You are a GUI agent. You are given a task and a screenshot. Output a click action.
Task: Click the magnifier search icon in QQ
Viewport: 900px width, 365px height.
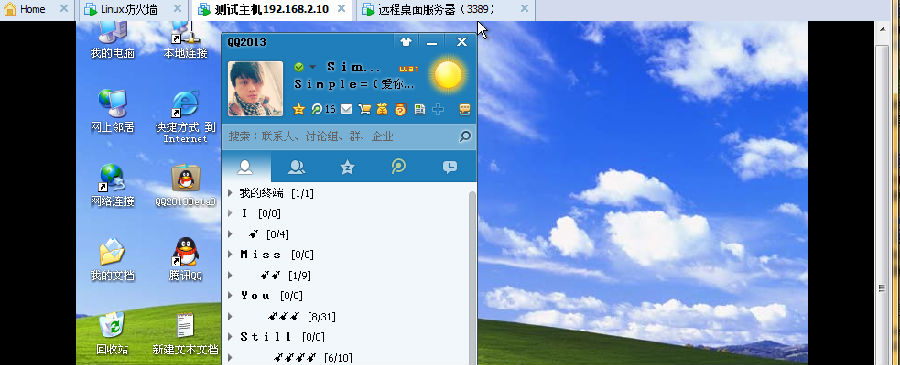pos(465,136)
